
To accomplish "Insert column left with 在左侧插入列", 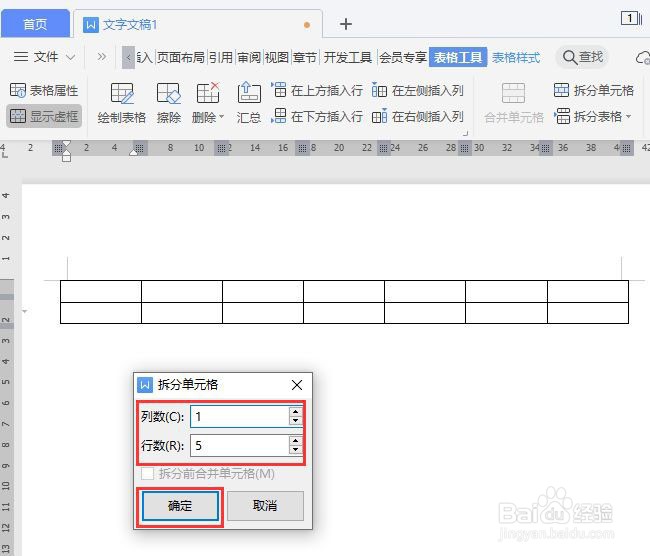I will pos(417,90).
